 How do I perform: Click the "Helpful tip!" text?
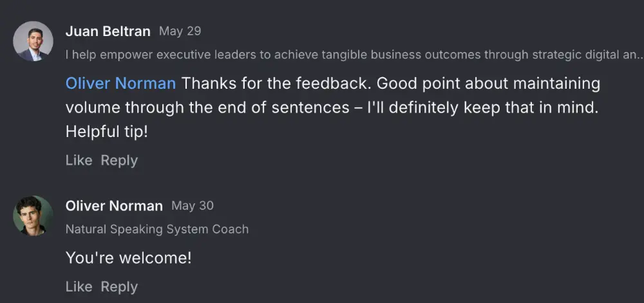(106, 131)
